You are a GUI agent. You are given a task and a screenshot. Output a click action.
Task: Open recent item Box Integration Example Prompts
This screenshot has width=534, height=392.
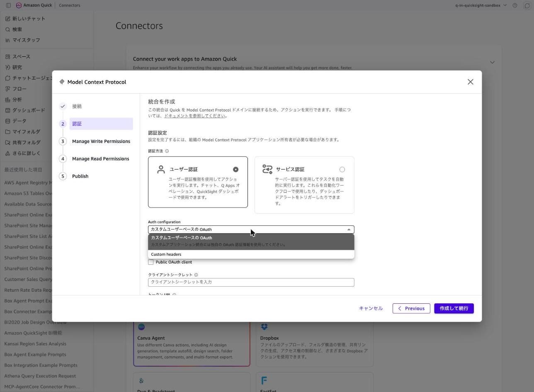[x=41, y=365]
